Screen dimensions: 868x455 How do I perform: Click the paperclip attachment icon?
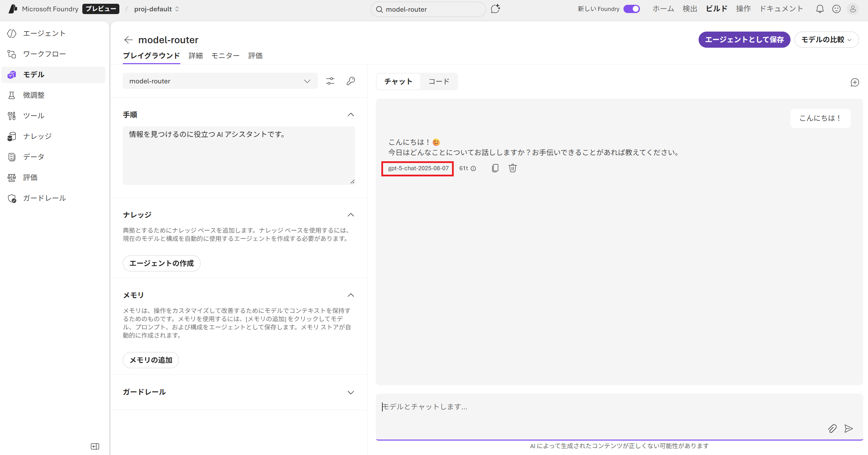click(x=832, y=429)
